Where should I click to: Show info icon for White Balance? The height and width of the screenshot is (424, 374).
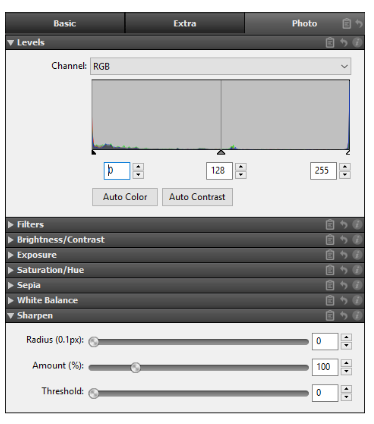point(357,300)
